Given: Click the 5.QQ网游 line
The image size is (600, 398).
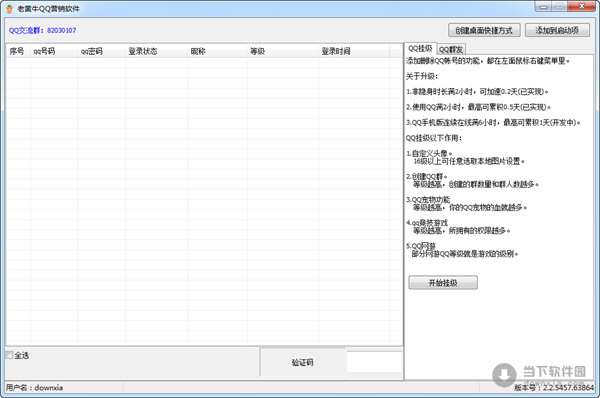Looking at the screenshot, I should pyautogui.click(x=421, y=246).
